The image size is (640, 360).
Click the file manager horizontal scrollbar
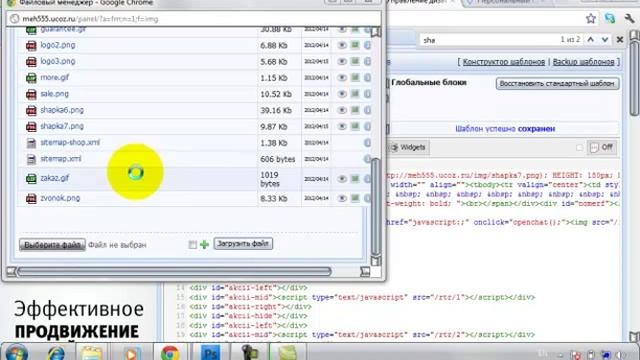174,271
